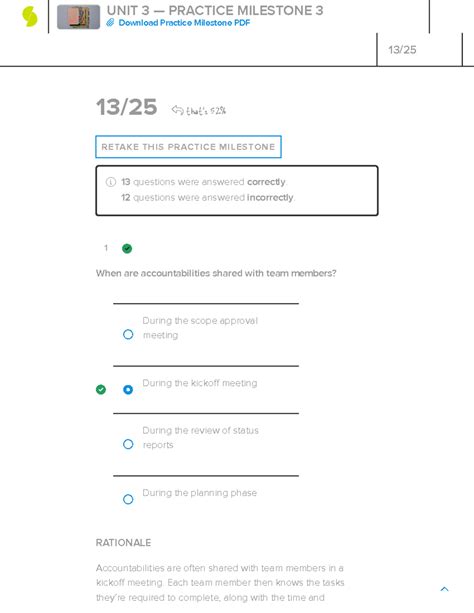Click the green Sophia logo icon
Image resolution: width=474 pixels, height=613 pixels.
(x=30, y=17)
